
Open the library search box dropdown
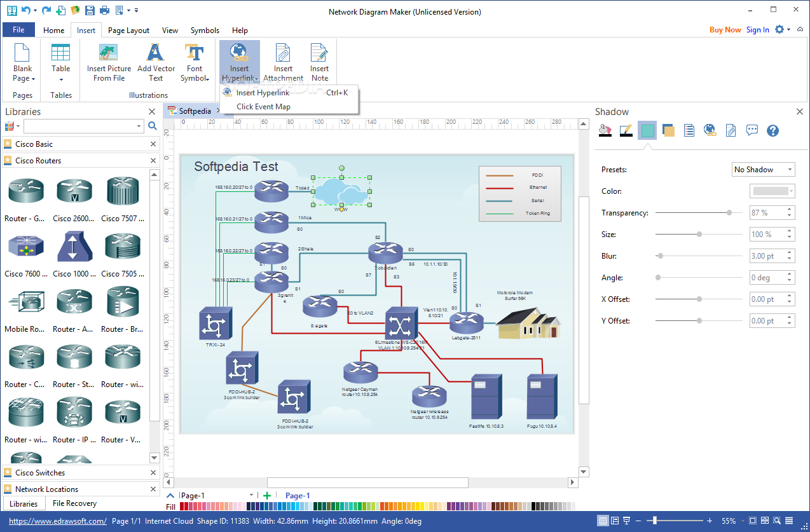click(x=139, y=126)
